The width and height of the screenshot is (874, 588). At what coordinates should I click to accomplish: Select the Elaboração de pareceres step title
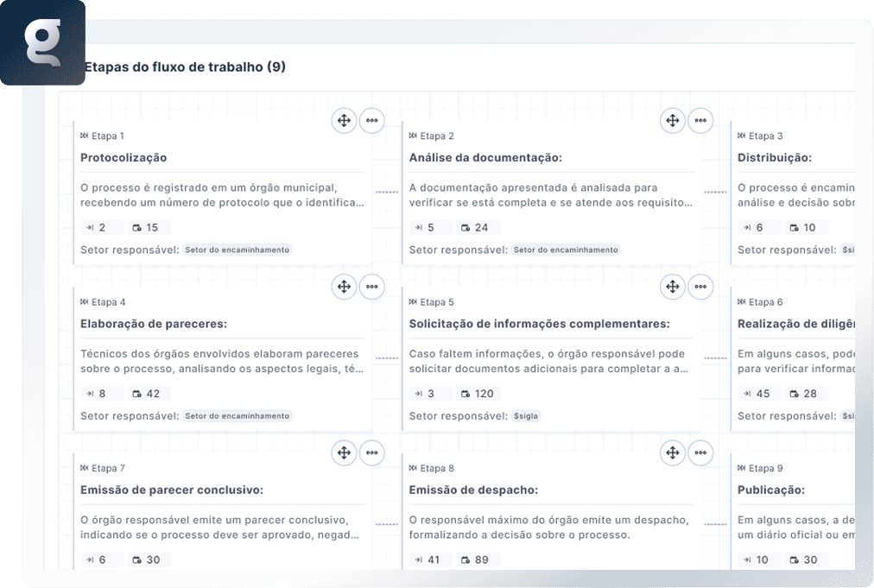click(154, 324)
